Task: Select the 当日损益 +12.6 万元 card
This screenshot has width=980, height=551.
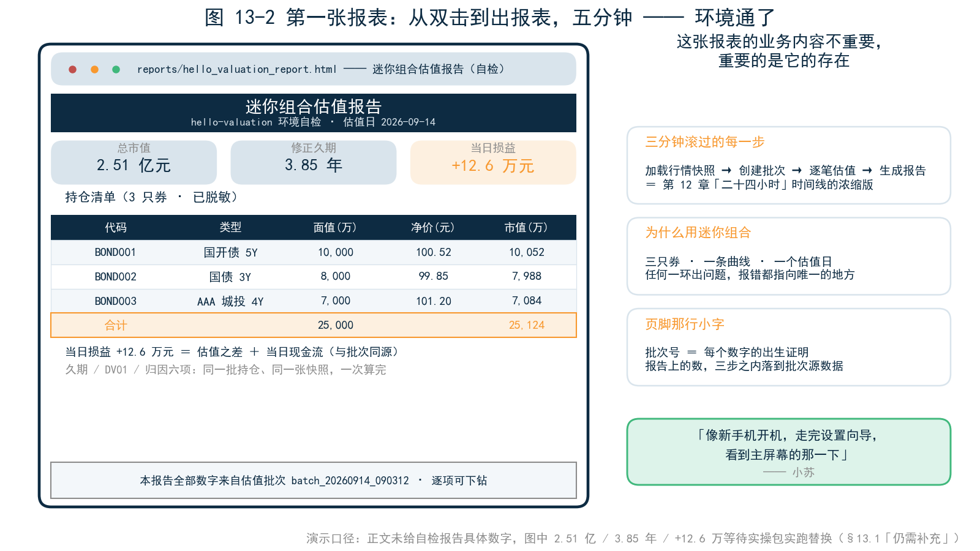Action: (493, 162)
